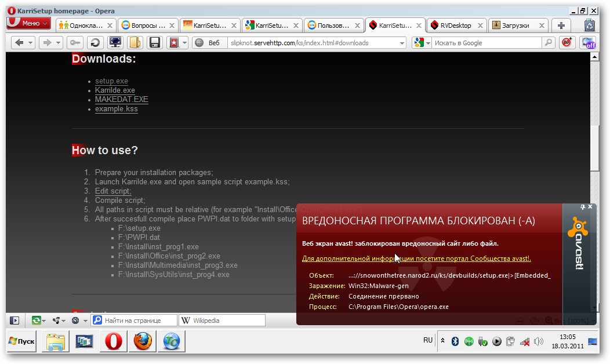Viewport: 610px width, 364px height.
Task: Click the volume speaker tray icon
Action: point(539,341)
